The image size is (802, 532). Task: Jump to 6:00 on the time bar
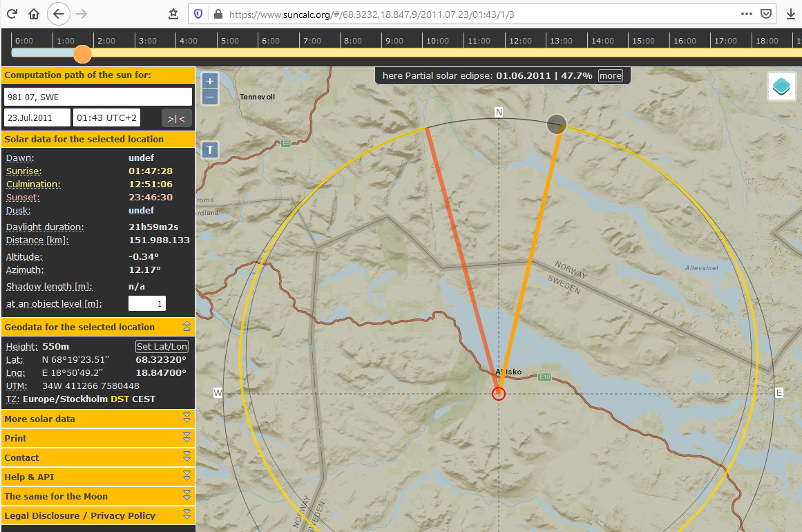click(271, 40)
